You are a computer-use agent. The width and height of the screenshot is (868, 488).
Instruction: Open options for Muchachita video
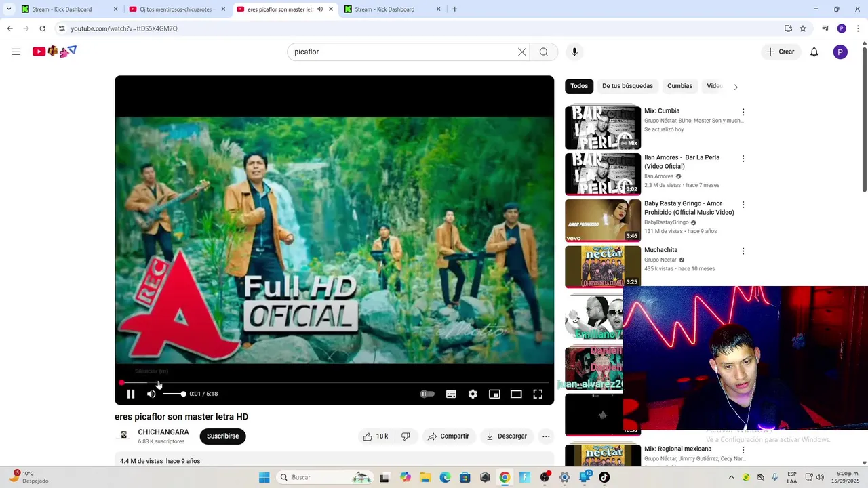743,251
